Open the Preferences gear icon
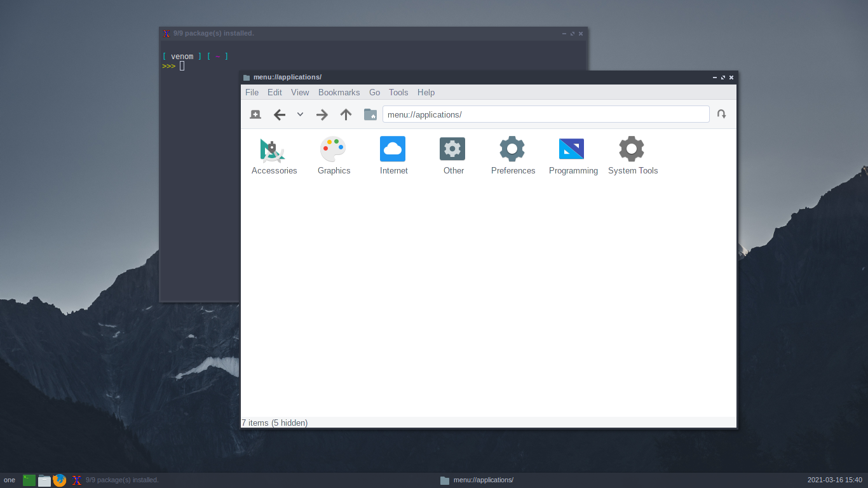Viewport: 868px width, 488px height. pos(512,149)
